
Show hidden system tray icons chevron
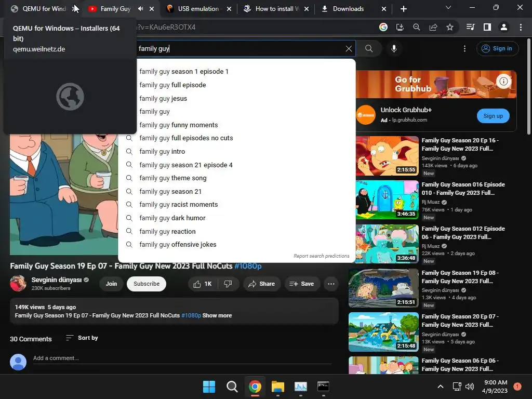pyautogui.click(x=441, y=387)
